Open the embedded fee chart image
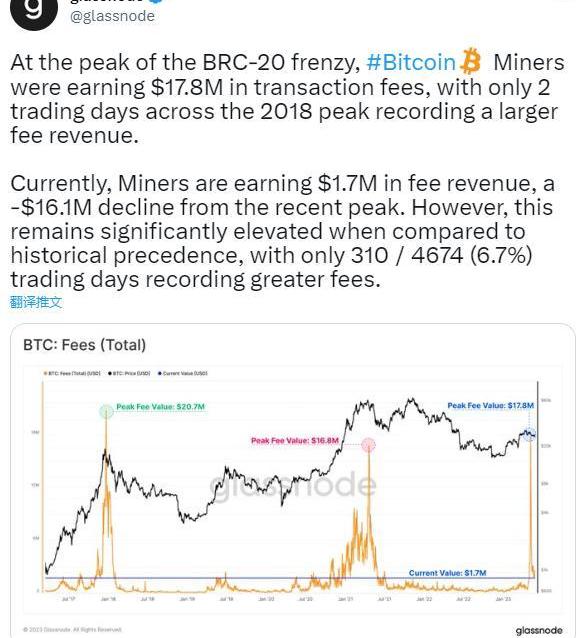586x638 pixels. coord(293,481)
